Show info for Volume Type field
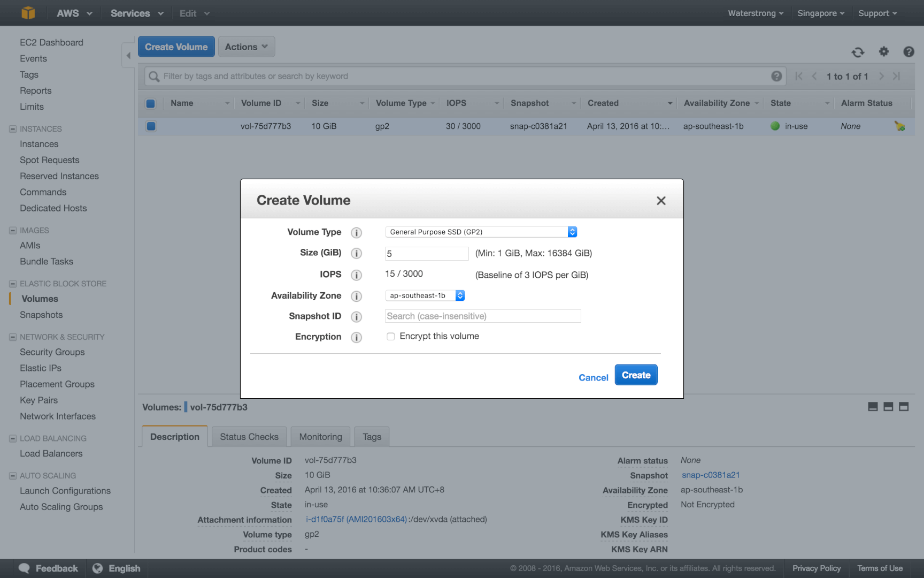Screen dimensions: 924x578 (x=356, y=233)
